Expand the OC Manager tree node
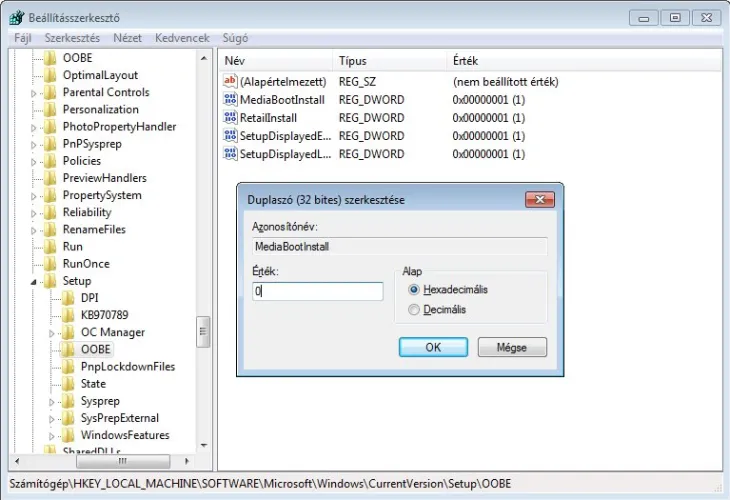Screen dimensions: 730x500 (53, 333)
